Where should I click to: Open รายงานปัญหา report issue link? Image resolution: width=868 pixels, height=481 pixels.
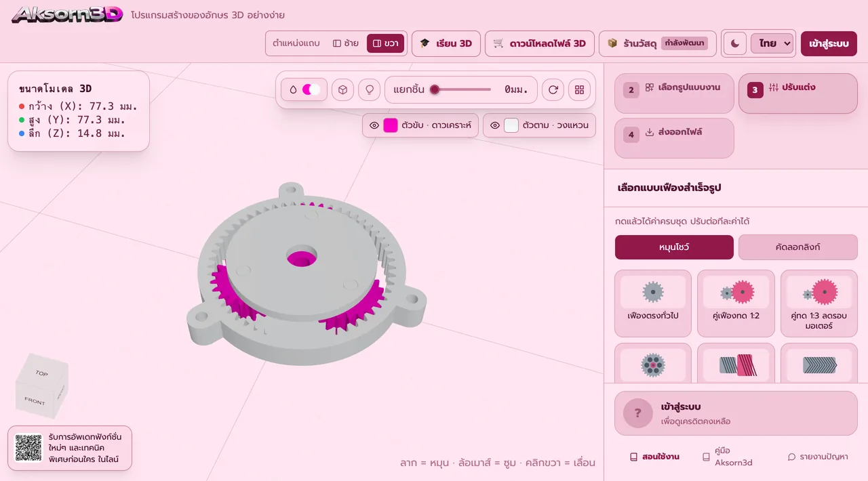[x=817, y=457]
